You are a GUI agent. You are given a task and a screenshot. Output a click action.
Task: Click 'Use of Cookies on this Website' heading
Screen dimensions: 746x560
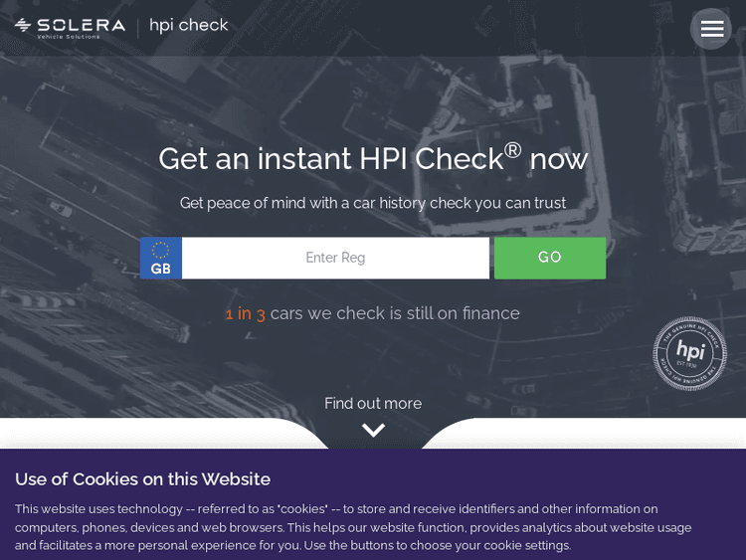(x=142, y=478)
